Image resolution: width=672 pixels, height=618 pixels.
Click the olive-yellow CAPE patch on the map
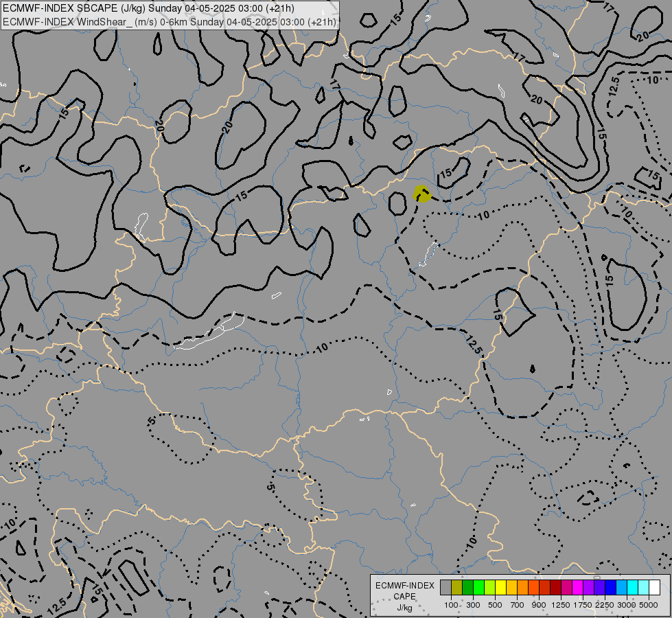[421, 194]
